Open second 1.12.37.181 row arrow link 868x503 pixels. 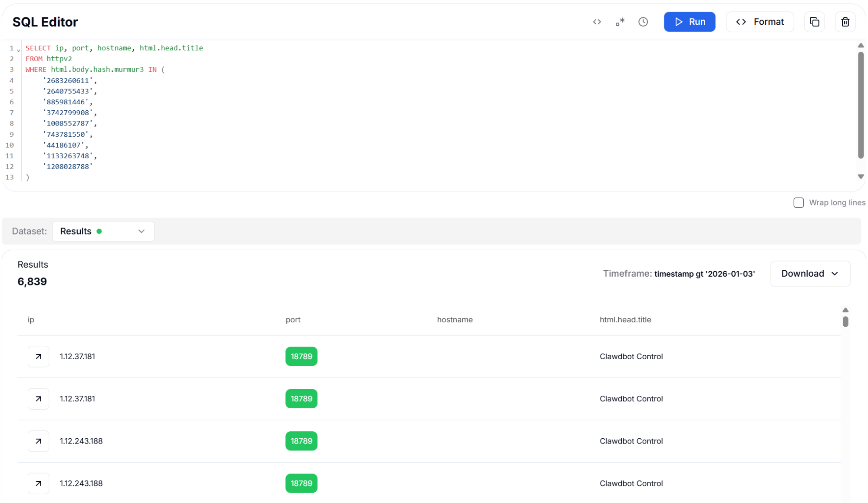[38, 399]
